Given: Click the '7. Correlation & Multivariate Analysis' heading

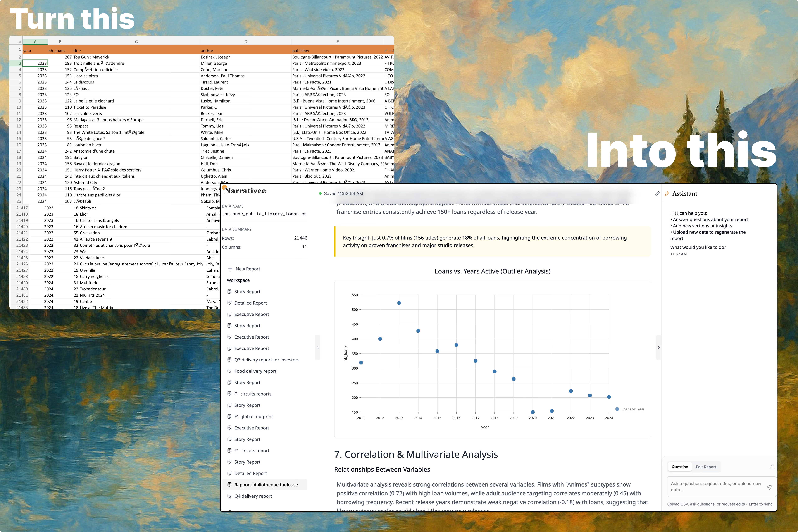Looking at the screenshot, I should [x=416, y=455].
